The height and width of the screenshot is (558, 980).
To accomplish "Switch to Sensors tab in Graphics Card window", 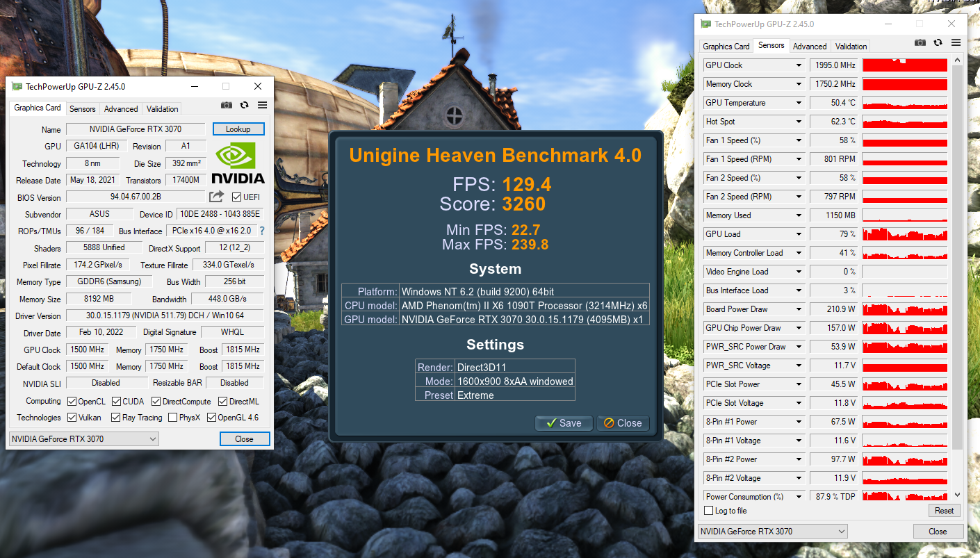I will click(x=83, y=109).
